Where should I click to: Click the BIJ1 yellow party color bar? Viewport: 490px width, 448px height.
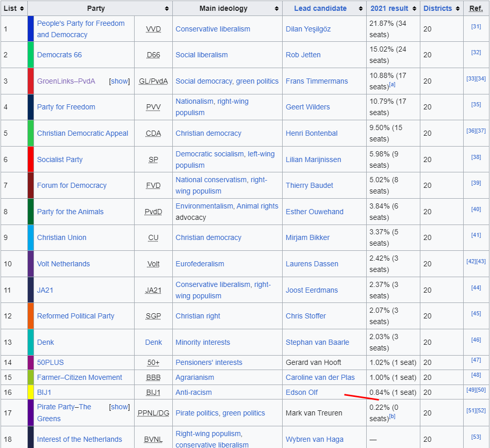(x=30, y=392)
